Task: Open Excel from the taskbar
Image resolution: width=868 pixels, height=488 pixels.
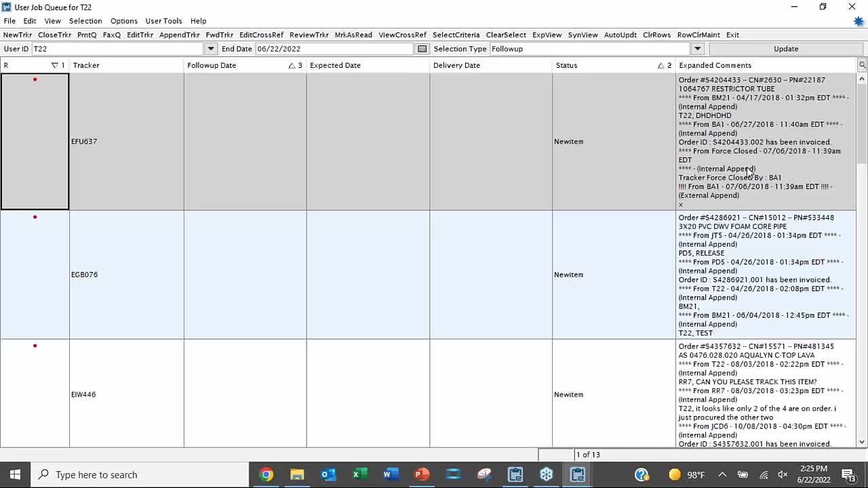Action: point(359,474)
